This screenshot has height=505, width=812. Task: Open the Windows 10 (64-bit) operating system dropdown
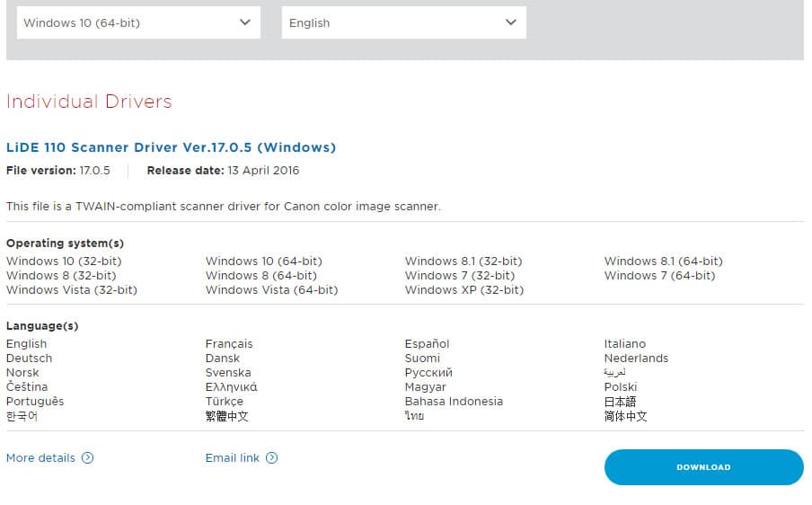138,23
